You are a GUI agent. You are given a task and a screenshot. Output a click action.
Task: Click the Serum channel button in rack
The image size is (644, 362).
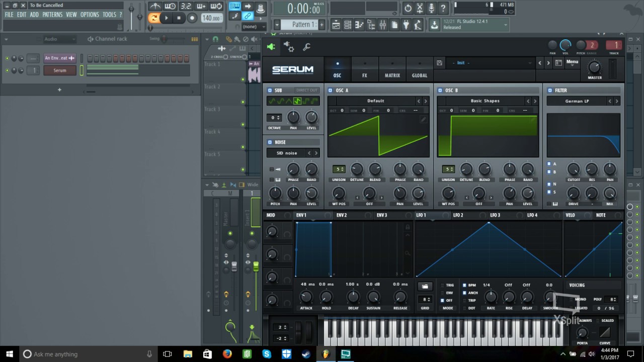pos(60,70)
